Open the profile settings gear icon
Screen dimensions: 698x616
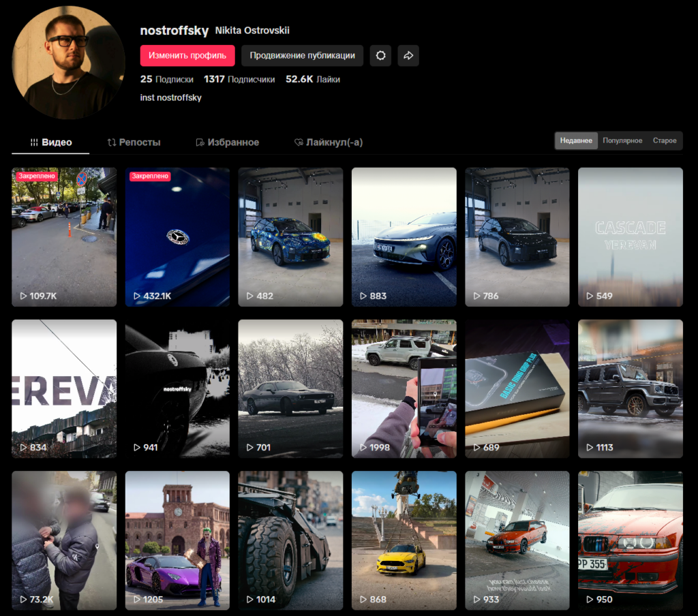380,56
